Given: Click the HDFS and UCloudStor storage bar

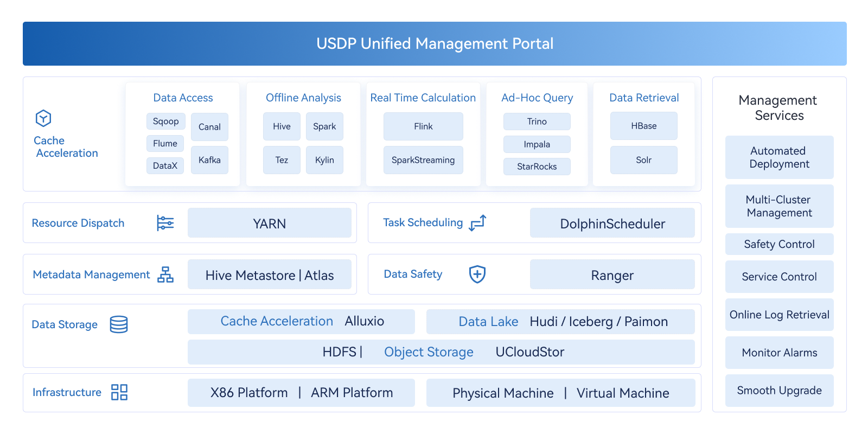Looking at the screenshot, I should coord(441,352).
